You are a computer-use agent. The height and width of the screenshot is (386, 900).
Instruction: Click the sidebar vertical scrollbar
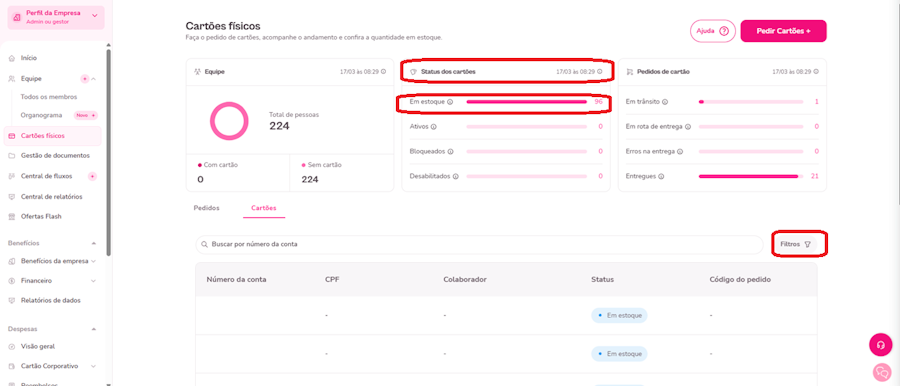coord(108,152)
